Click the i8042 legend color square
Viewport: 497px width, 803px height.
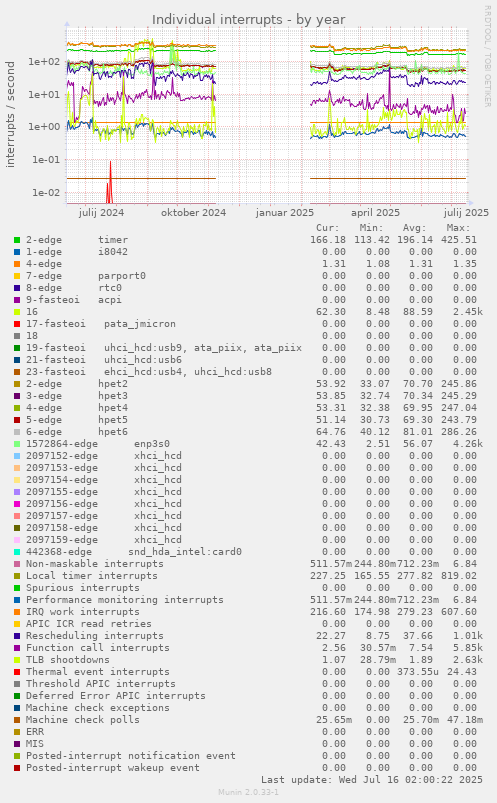click(x=17, y=252)
